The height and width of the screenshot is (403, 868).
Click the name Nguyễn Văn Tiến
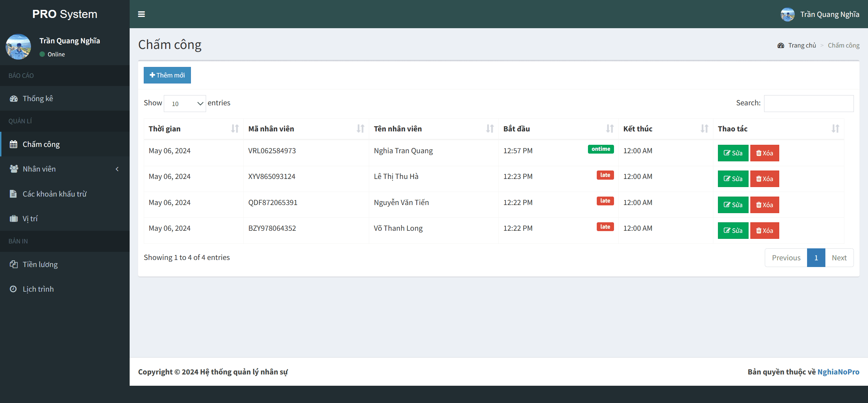click(x=401, y=203)
